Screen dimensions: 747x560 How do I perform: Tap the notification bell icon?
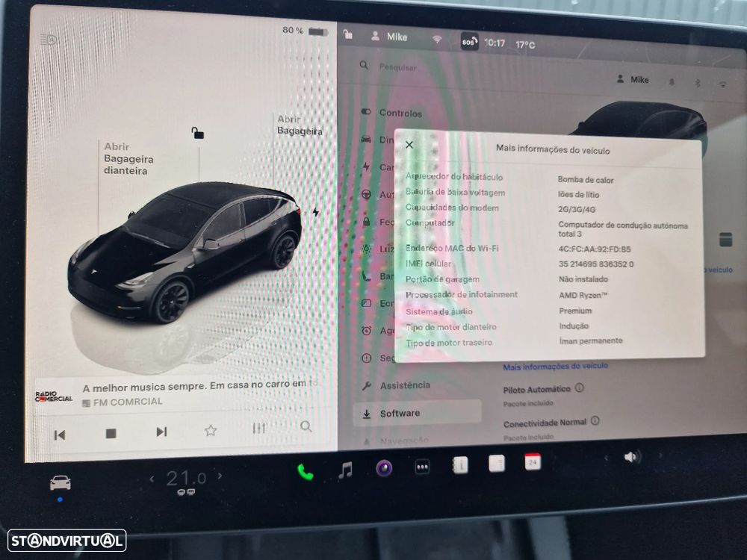[x=672, y=82]
